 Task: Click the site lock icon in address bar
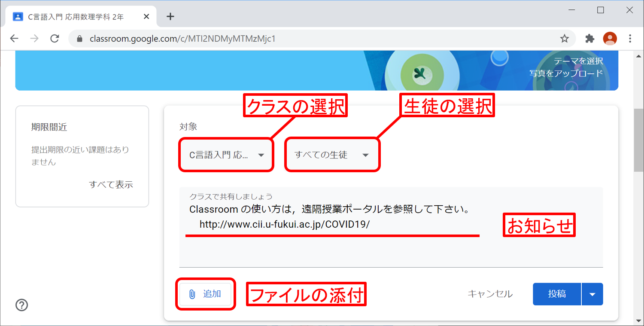(79, 39)
